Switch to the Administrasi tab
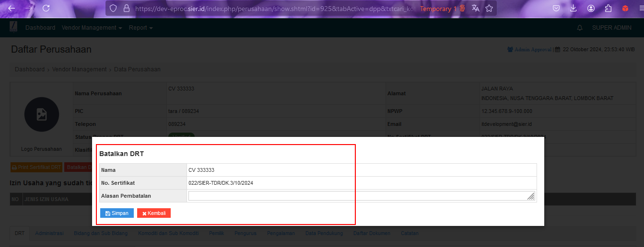 pyautogui.click(x=49, y=234)
